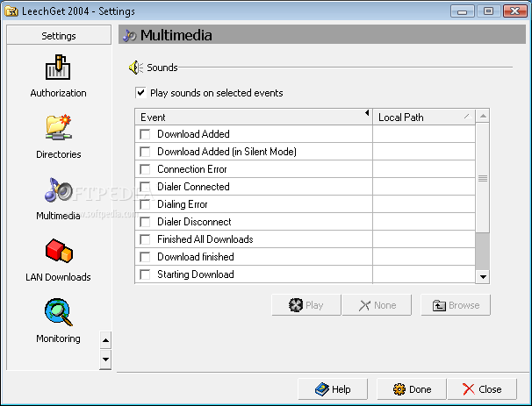Click the Done button
The width and height of the screenshot is (532, 406).
pyautogui.click(x=411, y=389)
